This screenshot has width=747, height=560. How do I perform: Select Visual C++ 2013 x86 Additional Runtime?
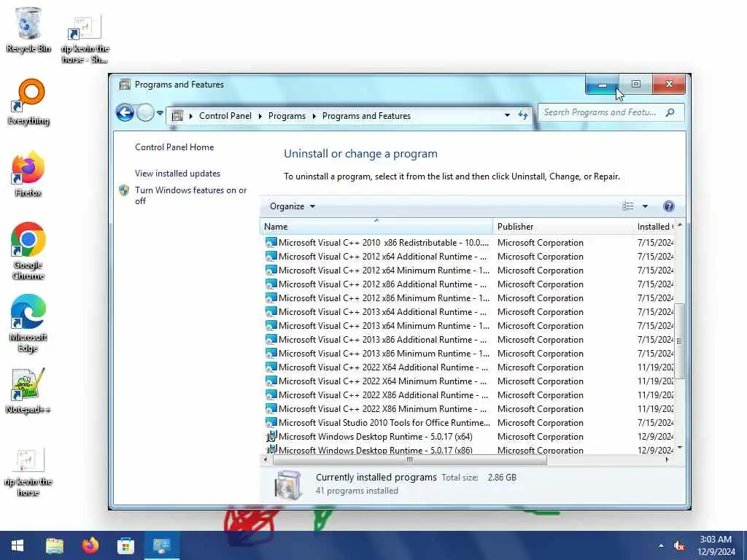click(x=468, y=340)
